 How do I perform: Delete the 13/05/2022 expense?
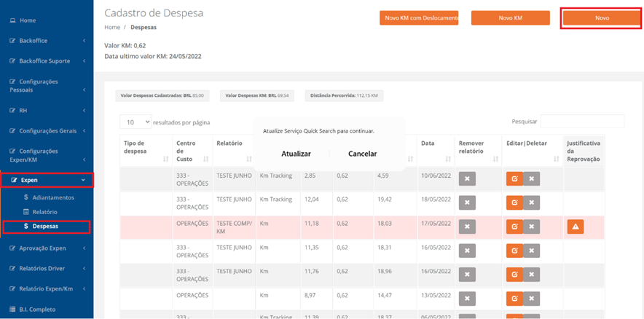pyautogui.click(x=532, y=299)
